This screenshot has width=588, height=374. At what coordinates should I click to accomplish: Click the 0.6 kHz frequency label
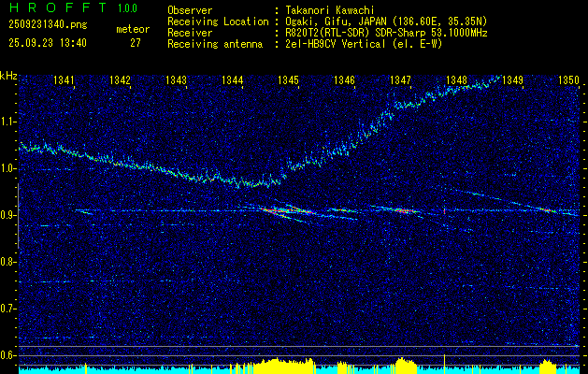8,355
